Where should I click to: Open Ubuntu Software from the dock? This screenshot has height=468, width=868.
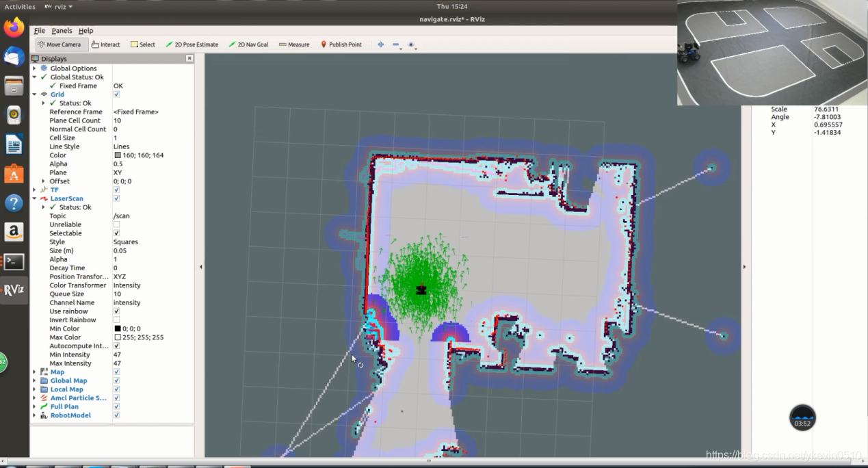point(14,174)
